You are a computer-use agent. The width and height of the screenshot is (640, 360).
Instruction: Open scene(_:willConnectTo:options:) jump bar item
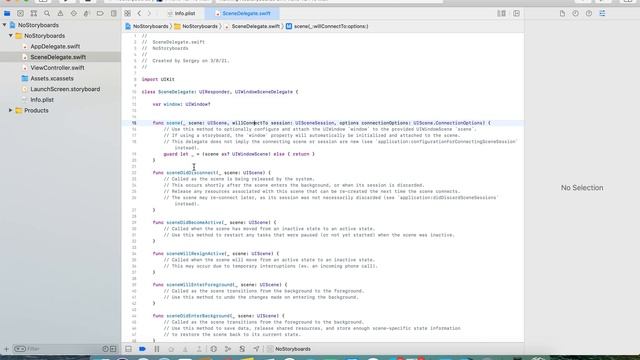pyautogui.click(x=327, y=26)
